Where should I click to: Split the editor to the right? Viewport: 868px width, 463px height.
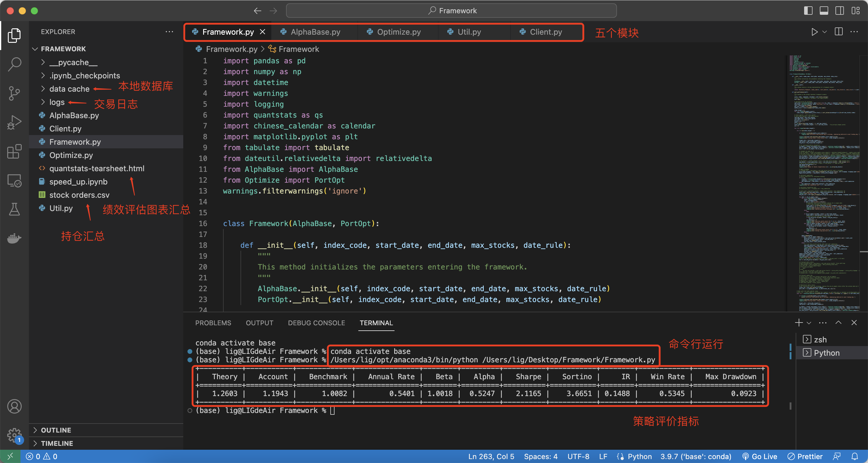pos(838,32)
